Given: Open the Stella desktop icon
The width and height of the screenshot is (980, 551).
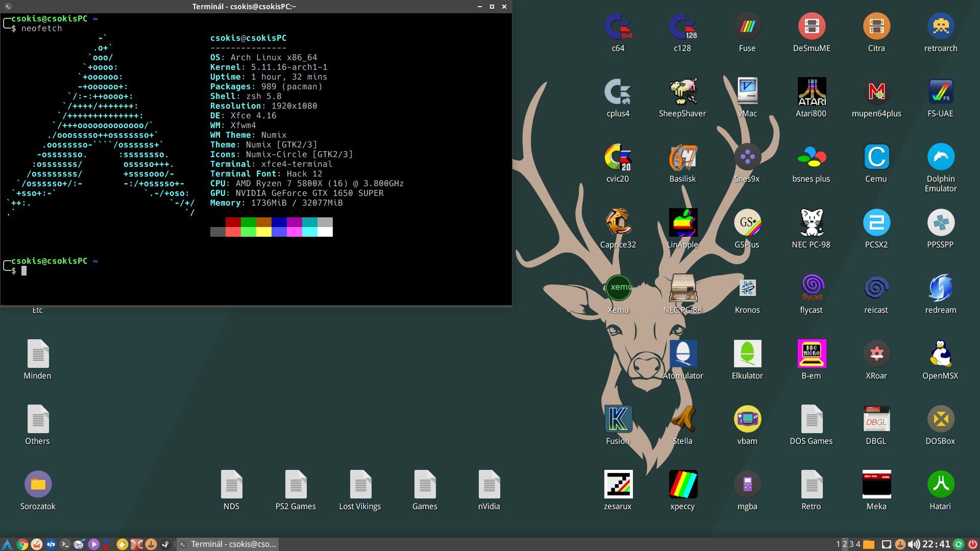Looking at the screenshot, I should [x=682, y=419].
